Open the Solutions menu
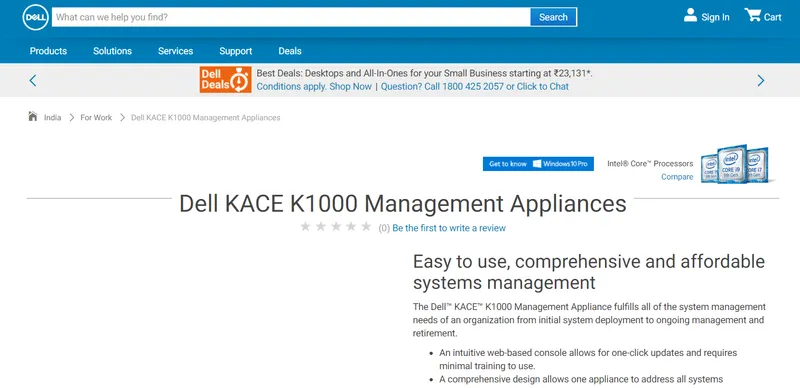This screenshot has width=800, height=388. 112,51
